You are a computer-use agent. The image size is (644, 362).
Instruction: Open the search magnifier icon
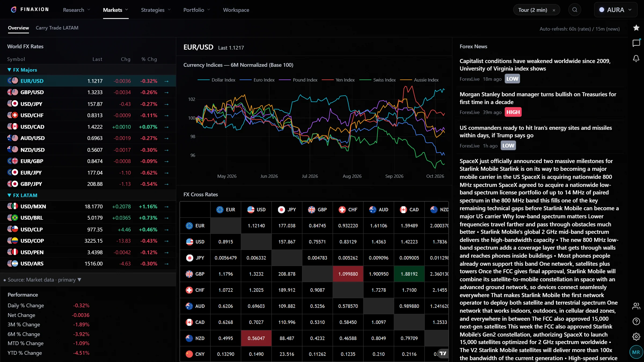(575, 10)
